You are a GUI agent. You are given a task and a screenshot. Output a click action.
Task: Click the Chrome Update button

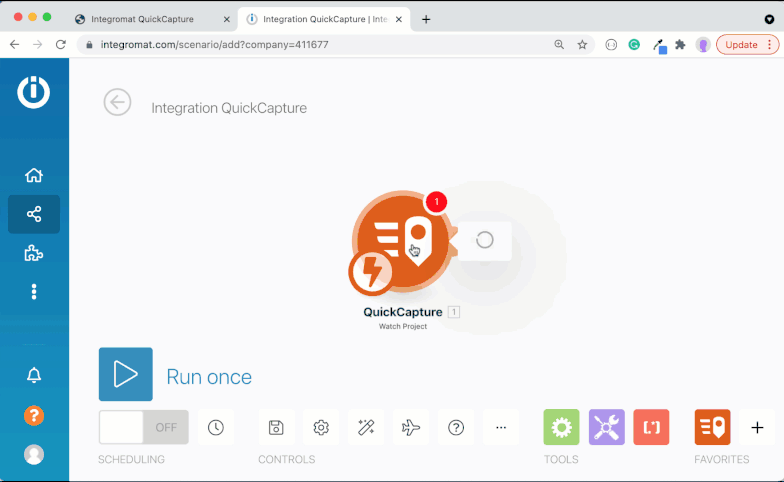(748, 44)
